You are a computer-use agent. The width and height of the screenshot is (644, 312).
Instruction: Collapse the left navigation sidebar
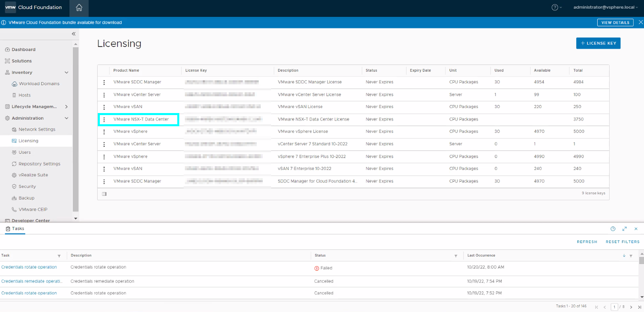[73, 34]
